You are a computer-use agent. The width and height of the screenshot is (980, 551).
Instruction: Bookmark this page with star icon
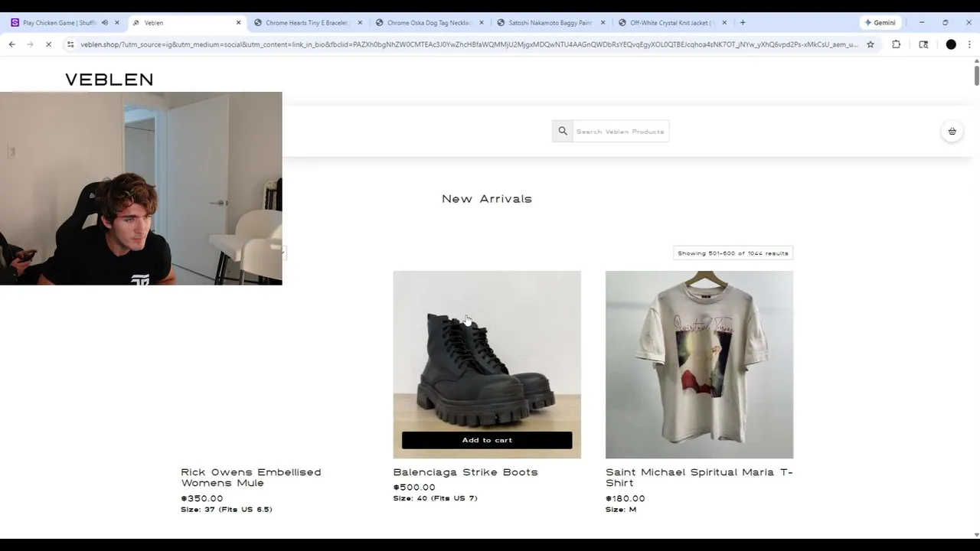[871, 44]
